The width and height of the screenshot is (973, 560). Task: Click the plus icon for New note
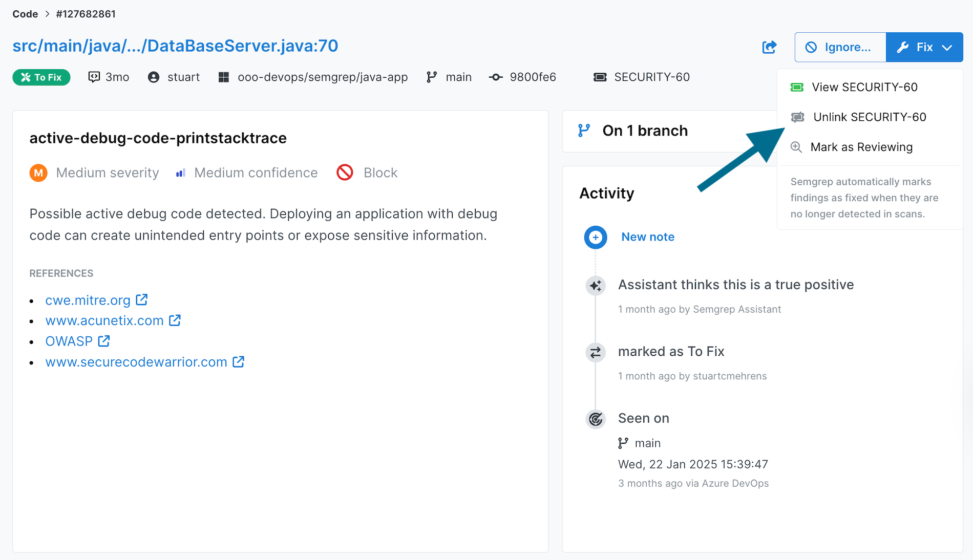[x=595, y=237]
